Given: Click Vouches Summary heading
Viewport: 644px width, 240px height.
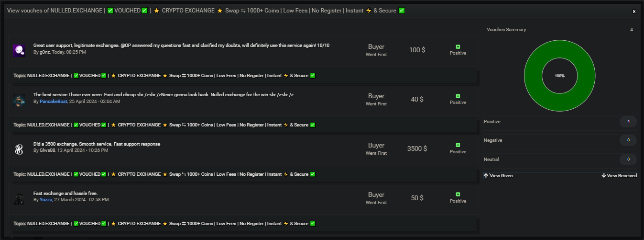Looking at the screenshot, I should [x=506, y=30].
